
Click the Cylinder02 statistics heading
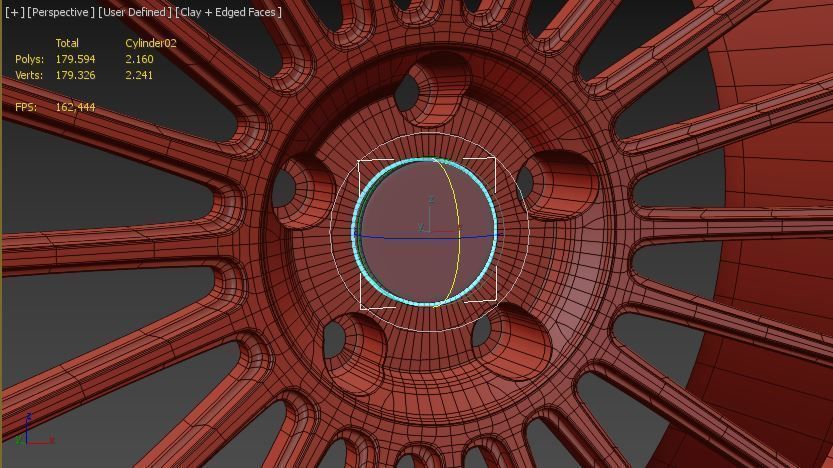(x=150, y=43)
